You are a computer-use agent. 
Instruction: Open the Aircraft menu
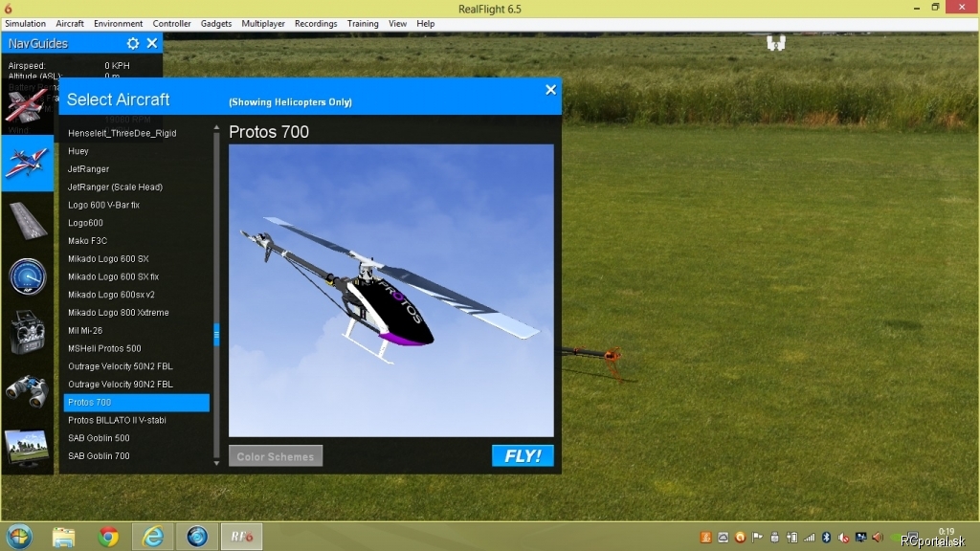(69, 24)
